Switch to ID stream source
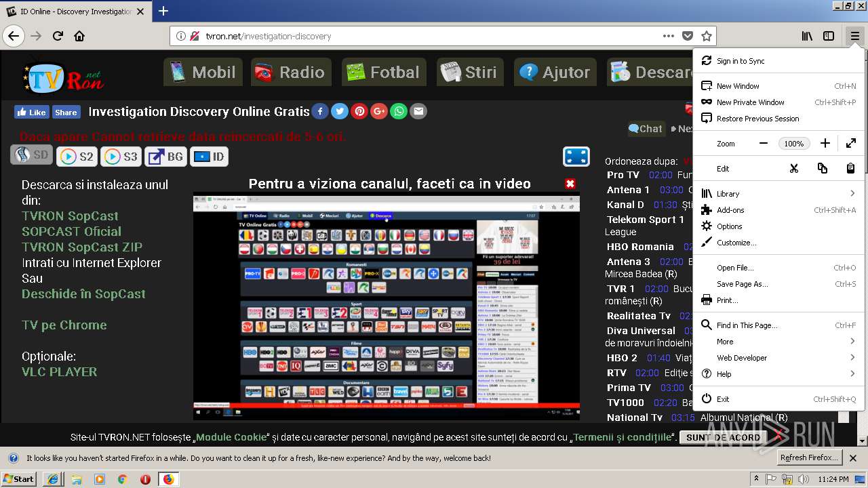This screenshot has width=868, height=488. 209,157
